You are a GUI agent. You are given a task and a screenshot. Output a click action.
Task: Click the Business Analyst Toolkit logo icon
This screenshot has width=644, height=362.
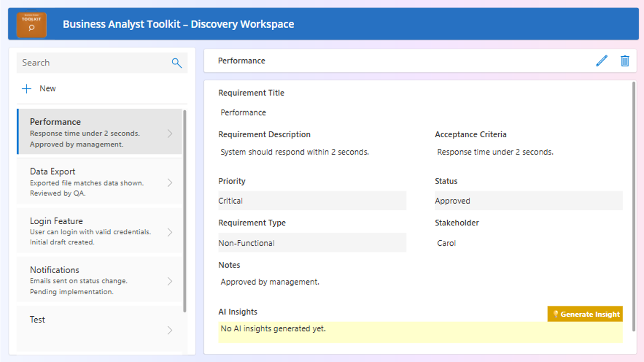click(32, 25)
